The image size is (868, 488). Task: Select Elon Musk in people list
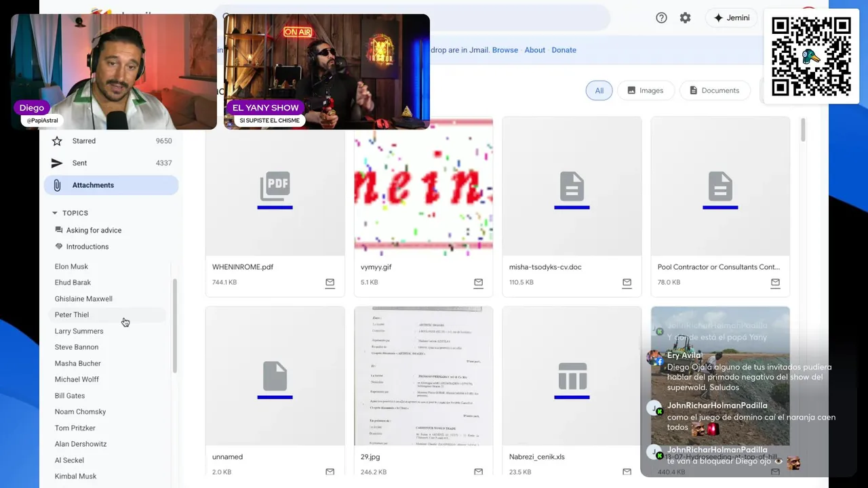pos(71,266)
